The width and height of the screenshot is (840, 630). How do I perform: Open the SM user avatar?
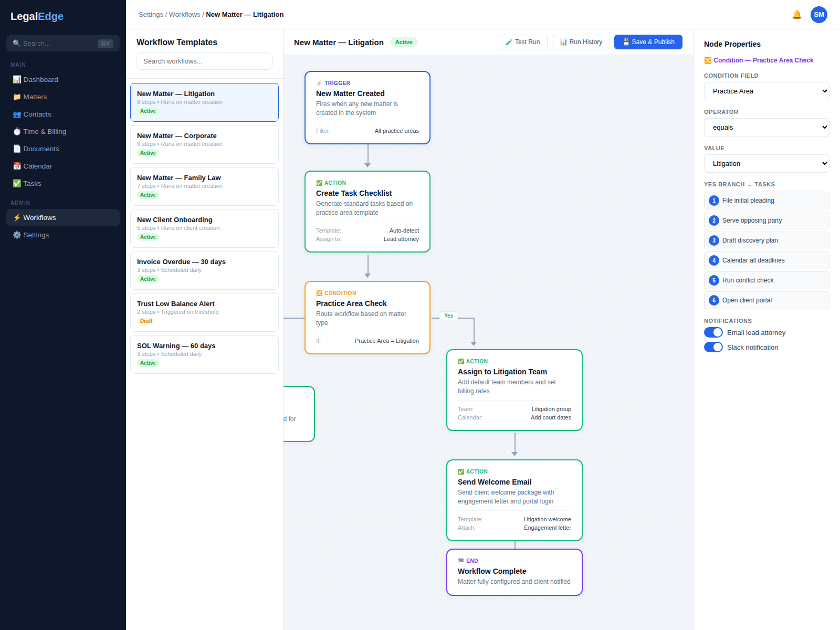coord(819,15)
